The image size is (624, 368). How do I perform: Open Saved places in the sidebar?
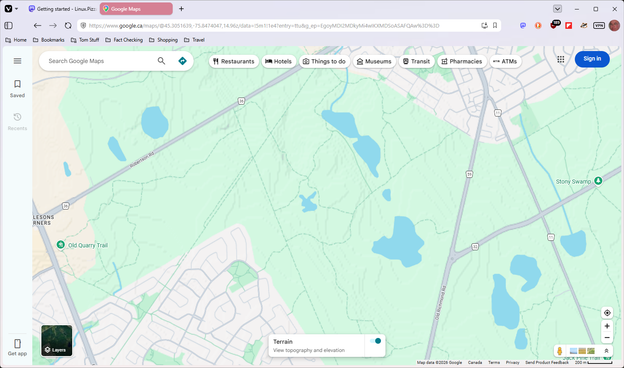point(17,88)
